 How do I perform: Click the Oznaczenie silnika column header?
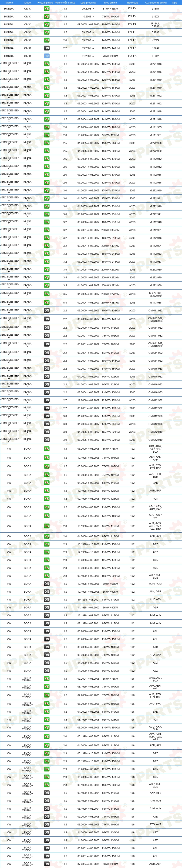tap(156, 2)
